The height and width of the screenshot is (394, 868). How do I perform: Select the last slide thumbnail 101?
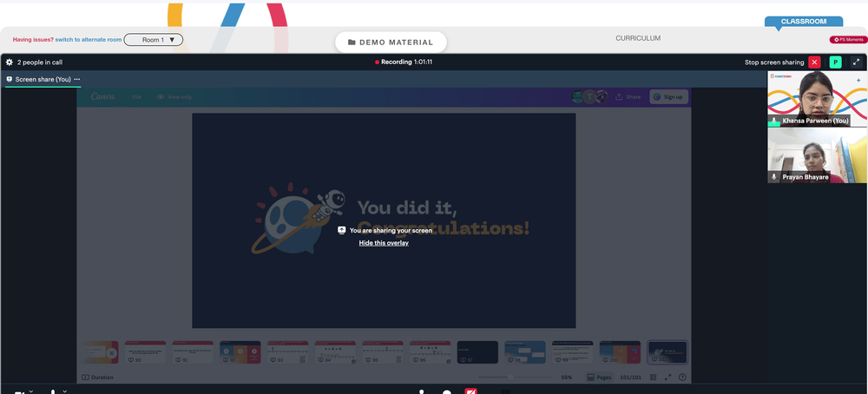click(667, 352)
